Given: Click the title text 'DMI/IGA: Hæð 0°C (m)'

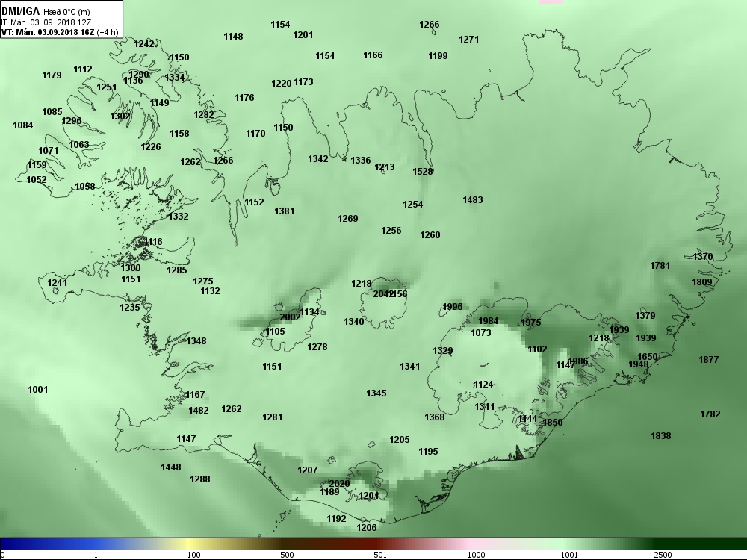Looking at the screenshot, I should pos(46,12).
